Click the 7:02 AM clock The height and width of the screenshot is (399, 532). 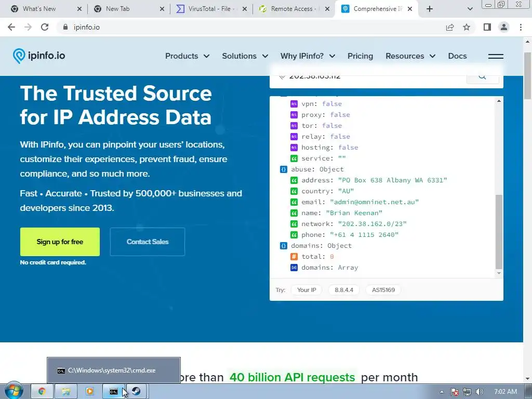505,392
